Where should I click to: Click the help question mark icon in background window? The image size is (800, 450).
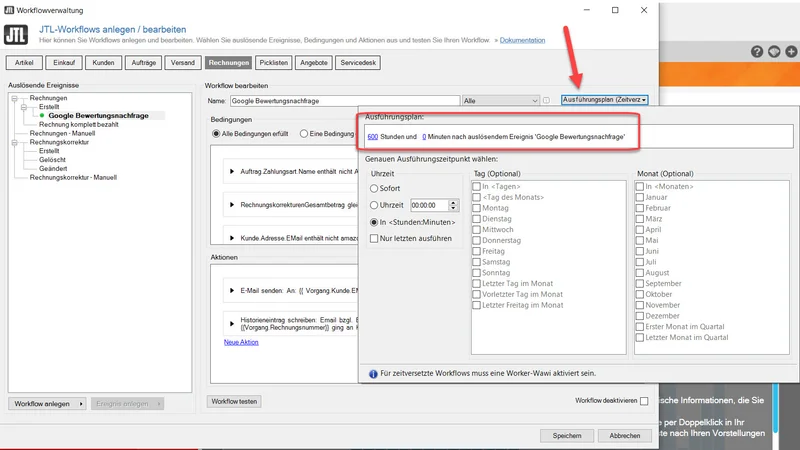pyautogui.click(x=757, y=52)
